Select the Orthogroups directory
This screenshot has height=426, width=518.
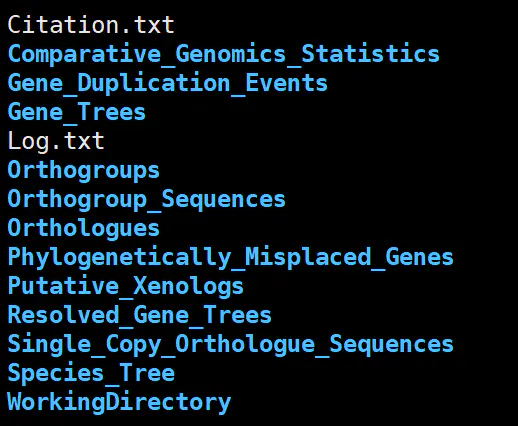point(84,171)
